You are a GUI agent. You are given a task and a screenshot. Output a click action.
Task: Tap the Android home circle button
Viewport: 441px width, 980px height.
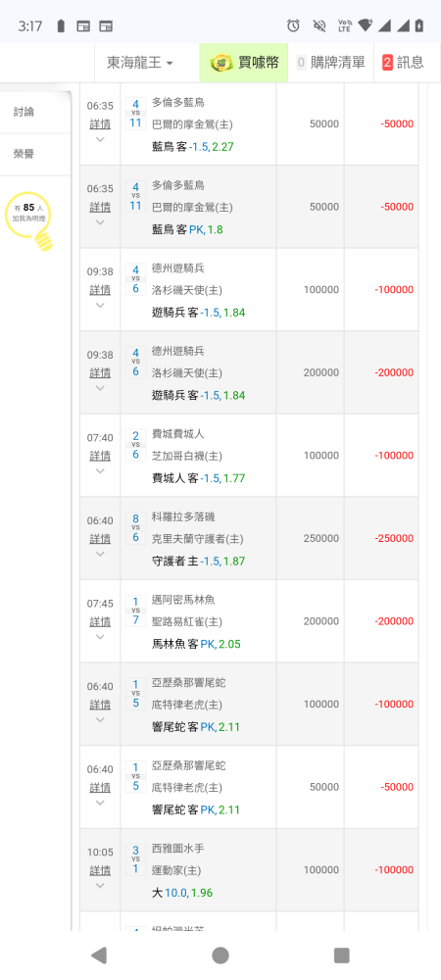click(x=220, y=955)
